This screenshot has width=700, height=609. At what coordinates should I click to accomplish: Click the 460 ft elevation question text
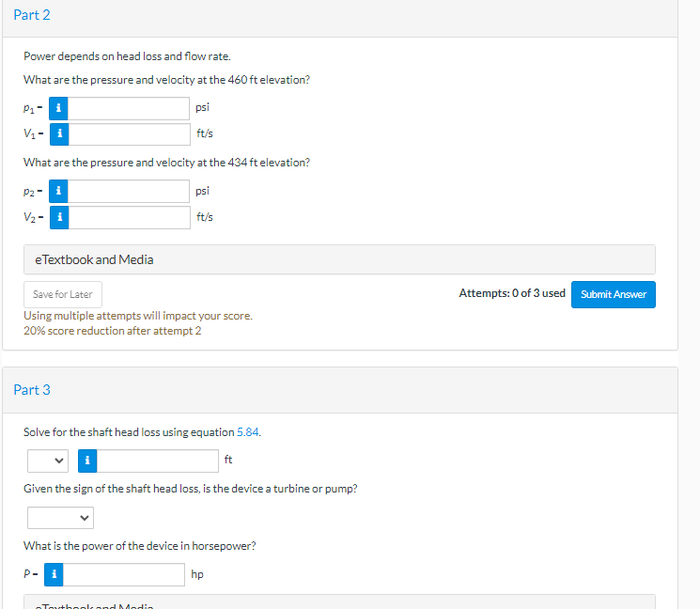166,80
